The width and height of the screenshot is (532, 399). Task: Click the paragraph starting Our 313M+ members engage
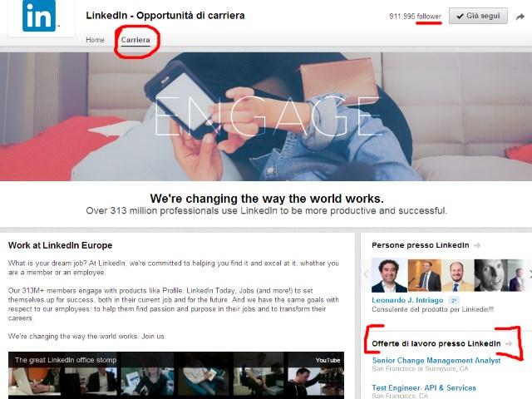tap(174, 304)
